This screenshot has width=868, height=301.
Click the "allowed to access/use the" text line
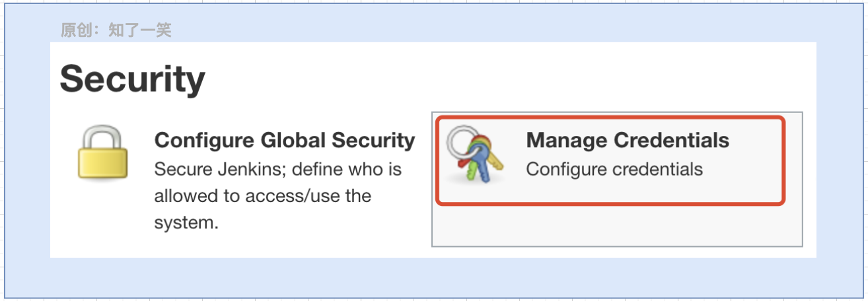pyautogui.click(x=263, y=196)
